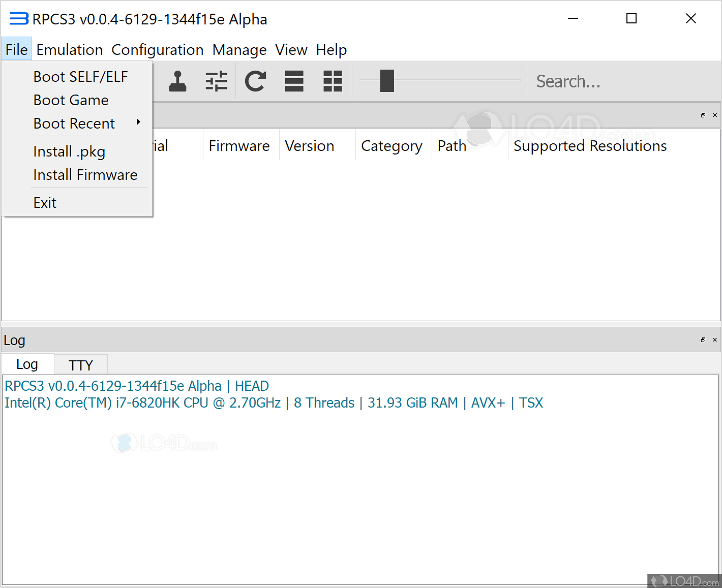Maximize the RPCS3 window

point(631,19)
